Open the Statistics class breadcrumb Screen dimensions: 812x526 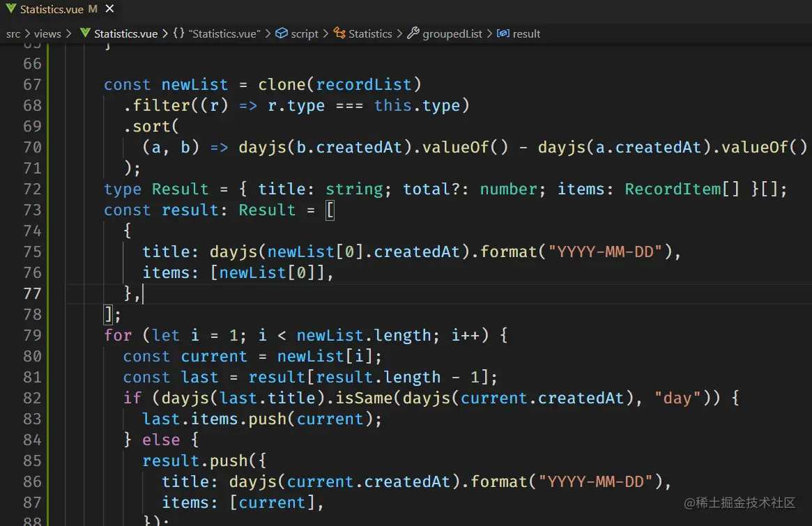pos(370,33)
